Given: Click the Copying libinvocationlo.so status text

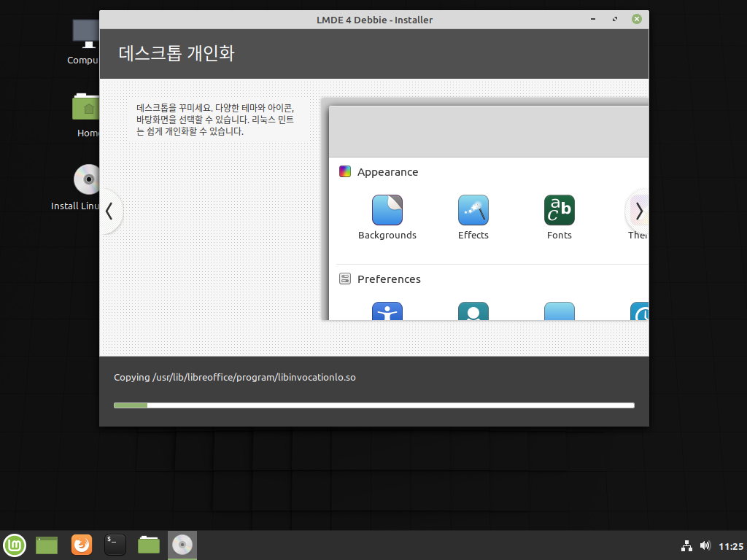Looking at the screenshot, I should coord(235,377).
